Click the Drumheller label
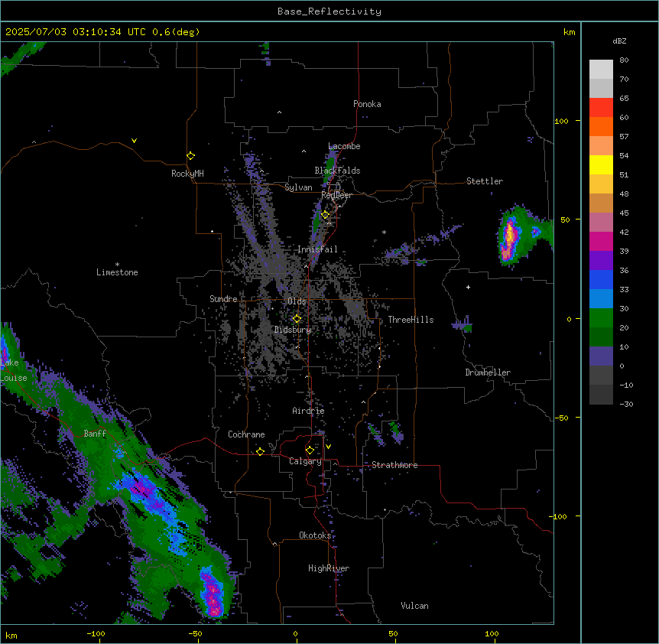Image resolution: width=659 pixels, height=644 pixels. click(488, 372)
